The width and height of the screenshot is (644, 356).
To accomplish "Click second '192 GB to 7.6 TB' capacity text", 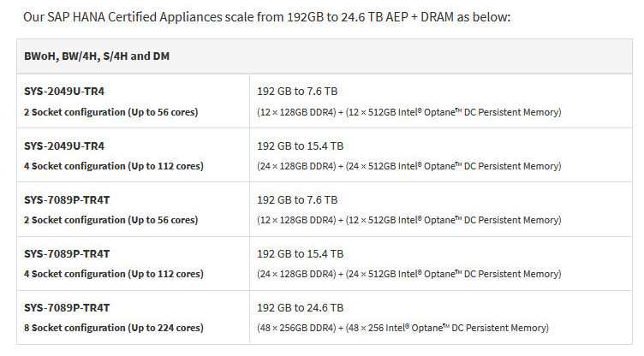I will (x=297, y=200).
